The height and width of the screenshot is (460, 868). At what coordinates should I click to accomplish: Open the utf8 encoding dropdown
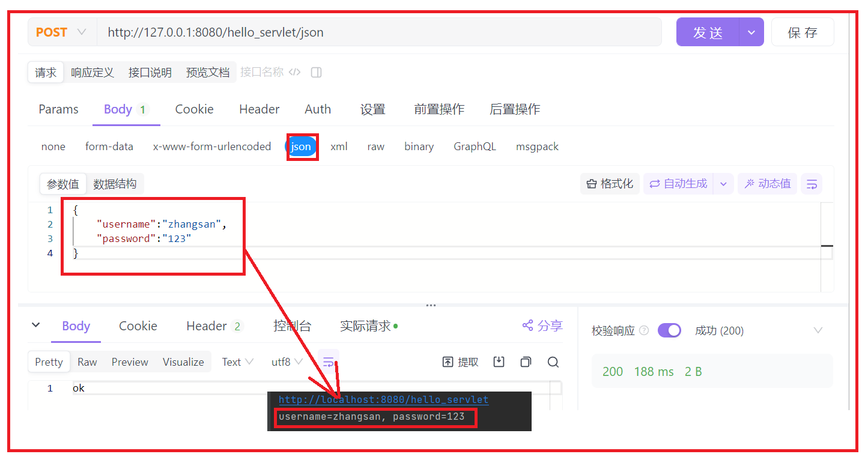click(x=287, y=362)
